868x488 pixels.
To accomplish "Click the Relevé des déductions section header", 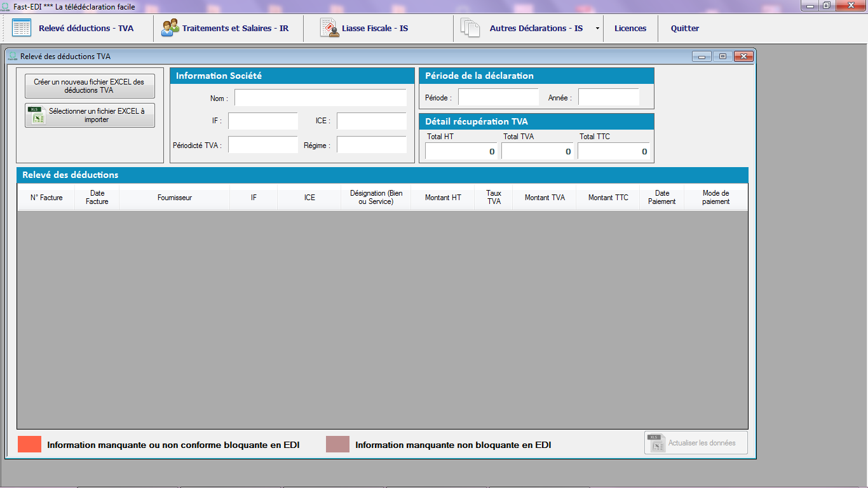I will pyautogui.click(x=383, y=175).
